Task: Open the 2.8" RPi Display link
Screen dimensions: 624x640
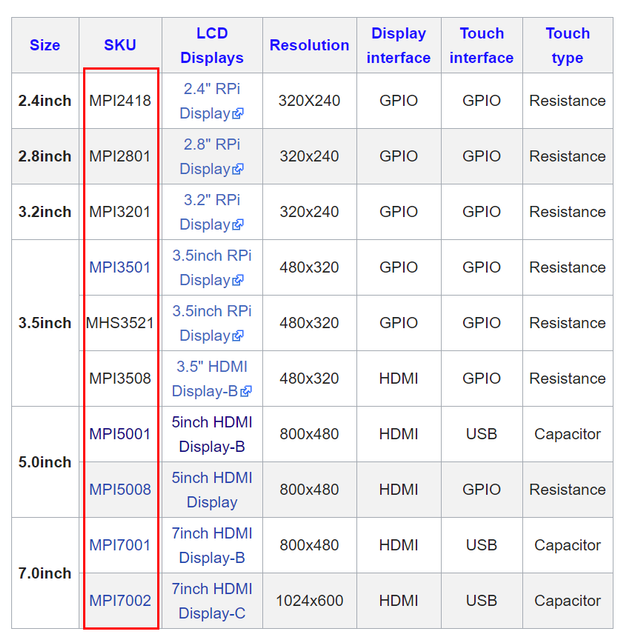Action: (212, 156)
